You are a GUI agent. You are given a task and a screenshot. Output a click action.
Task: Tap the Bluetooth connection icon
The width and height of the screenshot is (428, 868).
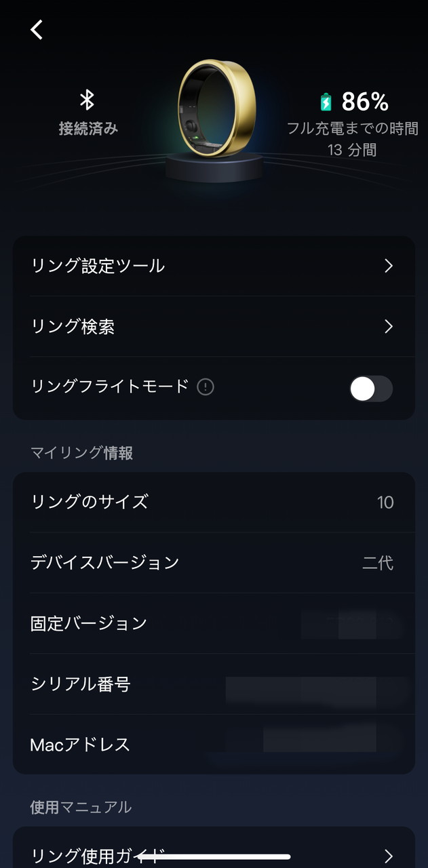[x=87, y=100]
